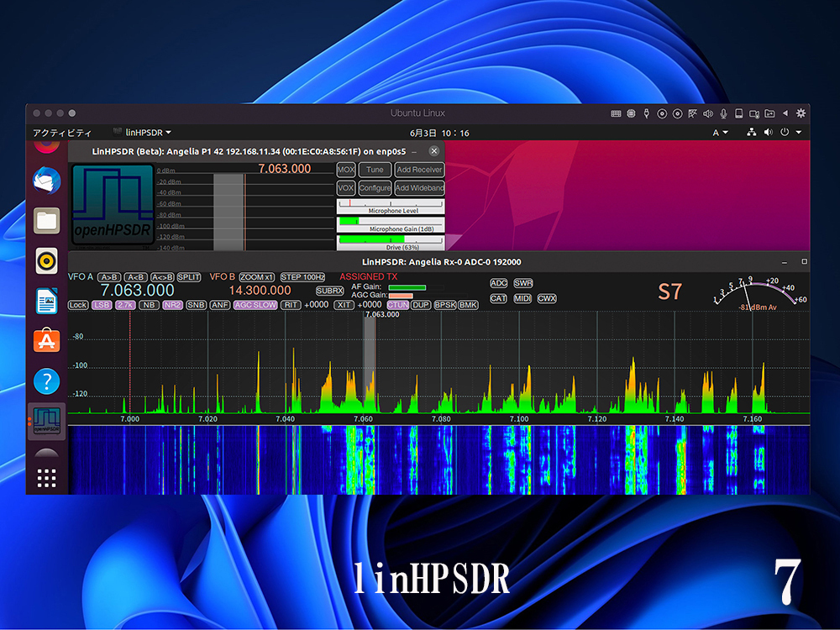
Task: Click the Add Receiver button
Action: [x=419, y=170]
